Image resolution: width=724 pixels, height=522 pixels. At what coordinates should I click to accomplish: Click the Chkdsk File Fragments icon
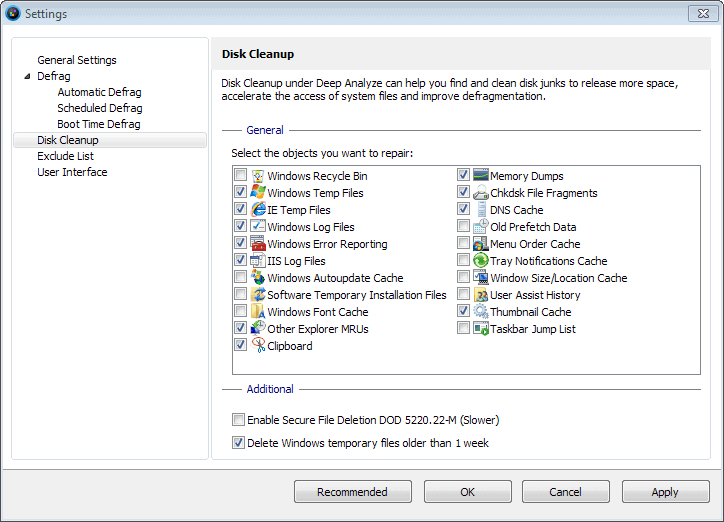[481, 192]
